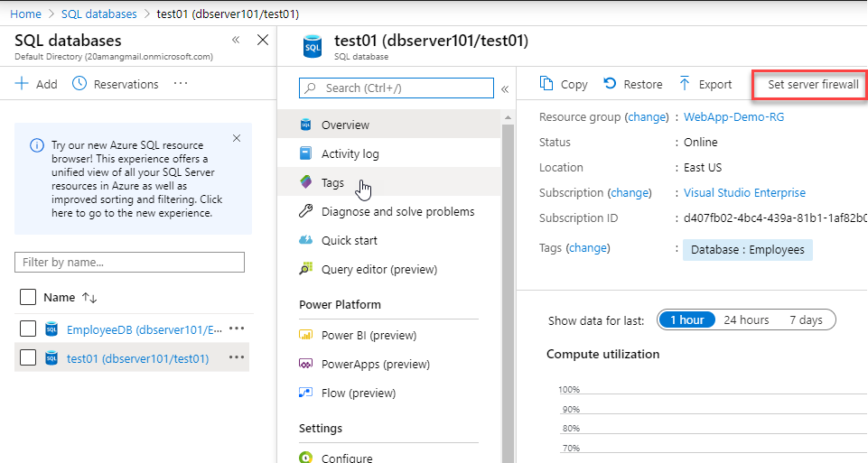Viewport: 868px width, 463px height.
Task: Collapse the resource menu with its chevron
Action: point(505,89)
